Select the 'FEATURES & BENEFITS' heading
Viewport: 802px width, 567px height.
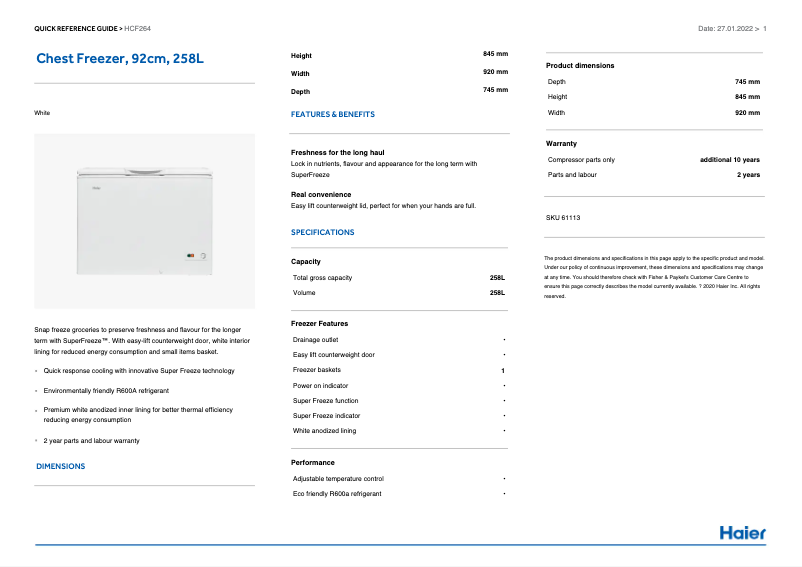coord(333,115)
